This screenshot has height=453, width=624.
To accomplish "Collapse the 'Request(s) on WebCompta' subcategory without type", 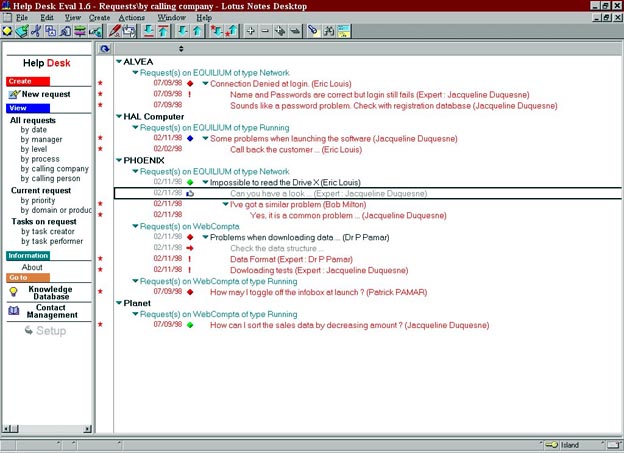I will [135, 226].
